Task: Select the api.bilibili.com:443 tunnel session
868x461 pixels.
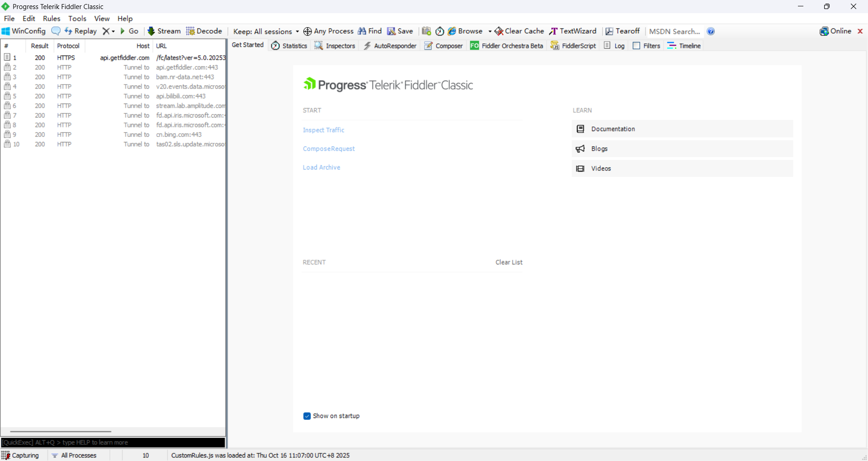Action: [x=113, y=96]
